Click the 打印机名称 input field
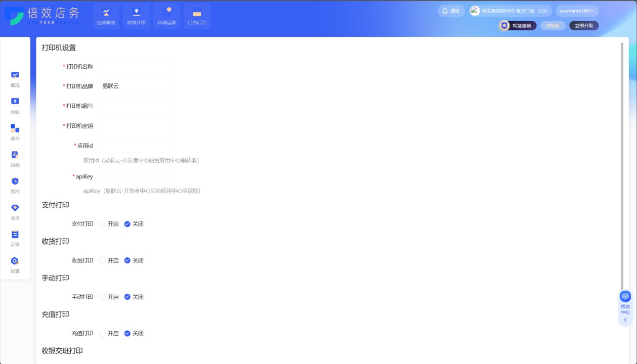 [135, 66]
